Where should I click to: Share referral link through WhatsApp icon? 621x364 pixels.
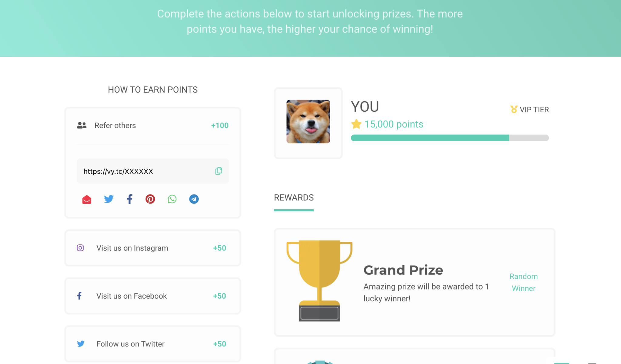point(172,199)
